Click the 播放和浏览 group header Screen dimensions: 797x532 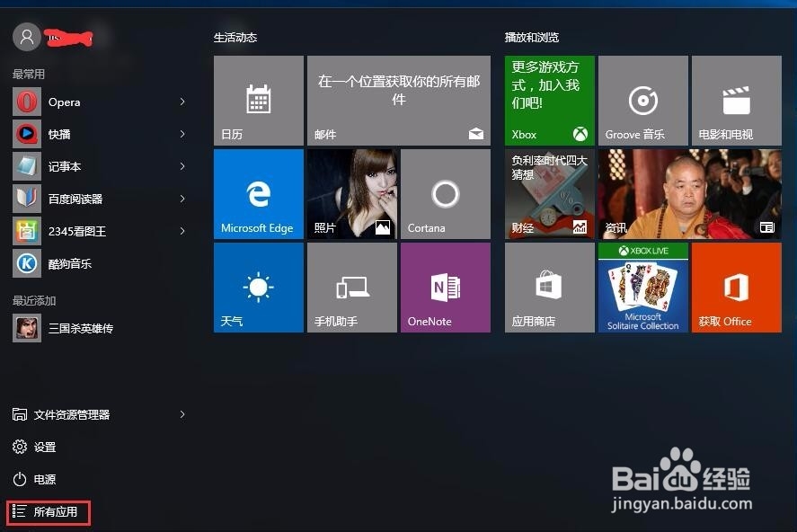pos(532,38)
